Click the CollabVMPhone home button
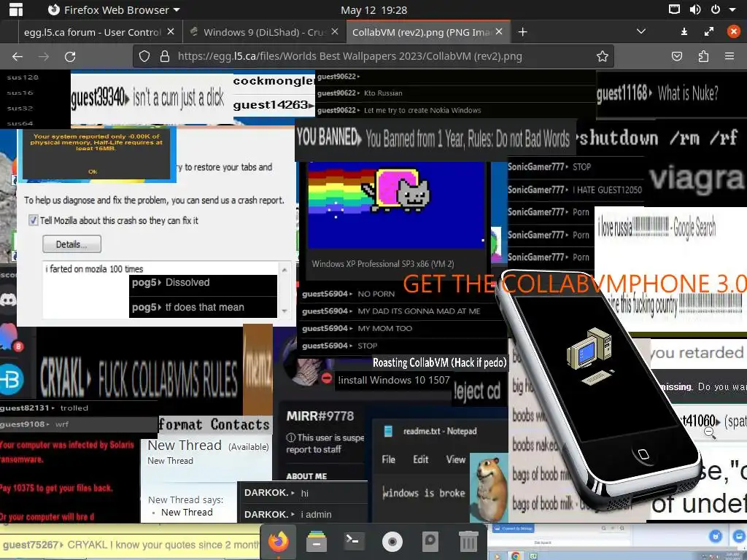Screen dimensions: 747x560 click(x=643, y=454)
